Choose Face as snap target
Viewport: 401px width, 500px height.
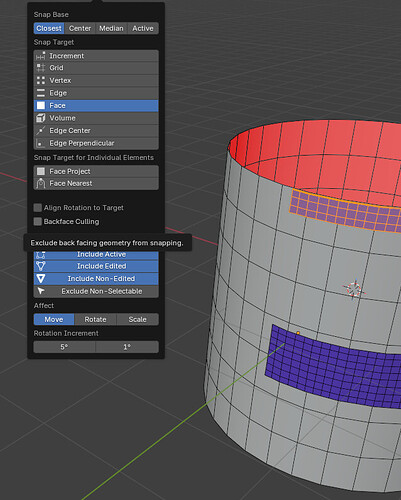[96, 106]
